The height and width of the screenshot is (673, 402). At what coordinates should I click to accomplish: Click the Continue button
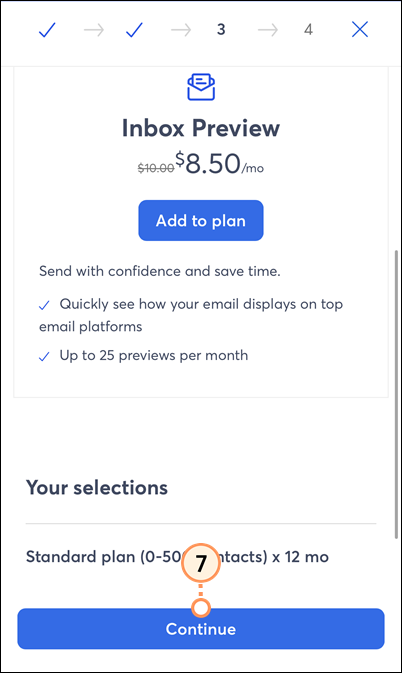pyautogui.click(x=201, y=629)
